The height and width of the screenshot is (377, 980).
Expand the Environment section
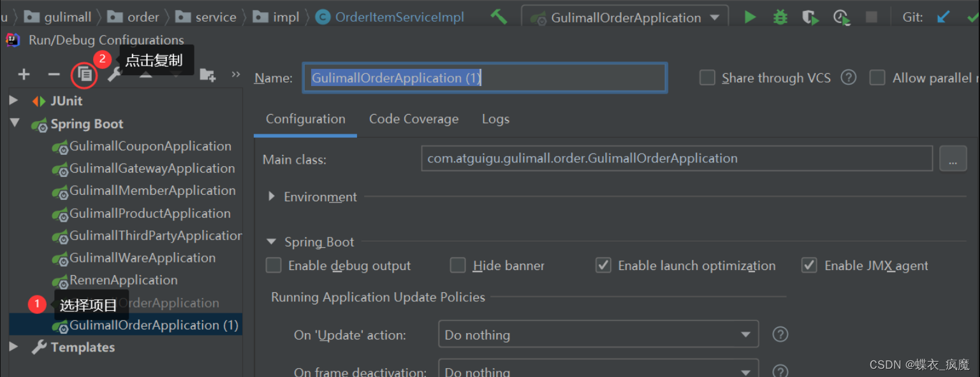272,197
